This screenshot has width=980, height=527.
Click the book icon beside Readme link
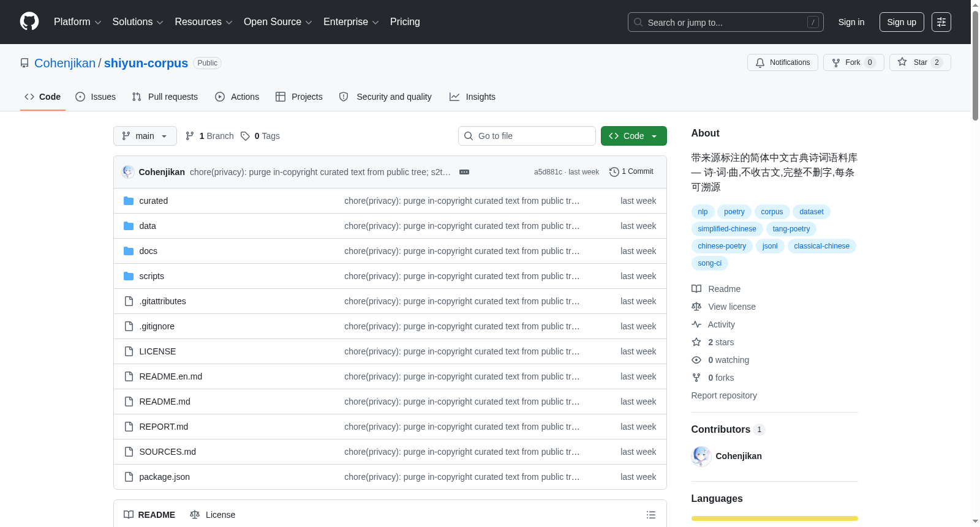click(696, 289)
